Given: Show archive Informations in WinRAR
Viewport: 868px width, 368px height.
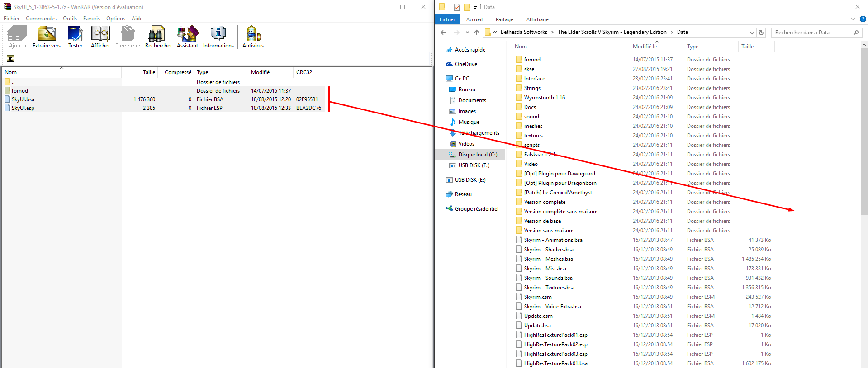Looking at the screenshot, I should (218, 37).
